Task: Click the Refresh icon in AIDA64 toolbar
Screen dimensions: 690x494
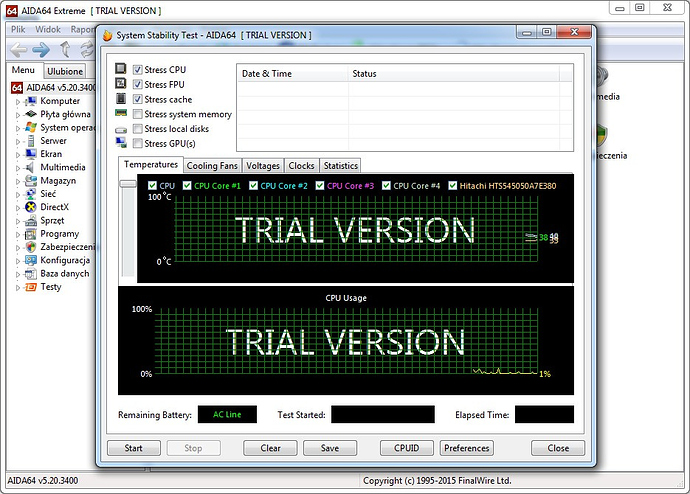Action: pyautogui.click(x=87, y=49)
